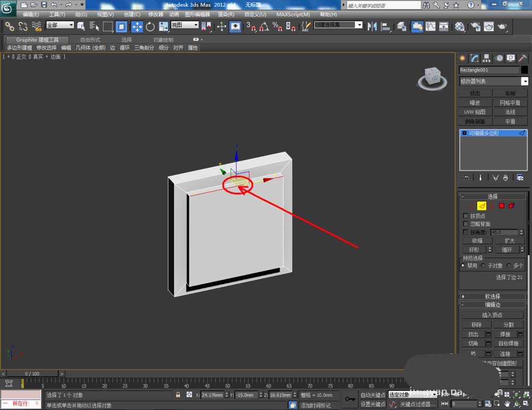
Task: Select the 子对象 preview radio button
Action: (x=483, y=265)
